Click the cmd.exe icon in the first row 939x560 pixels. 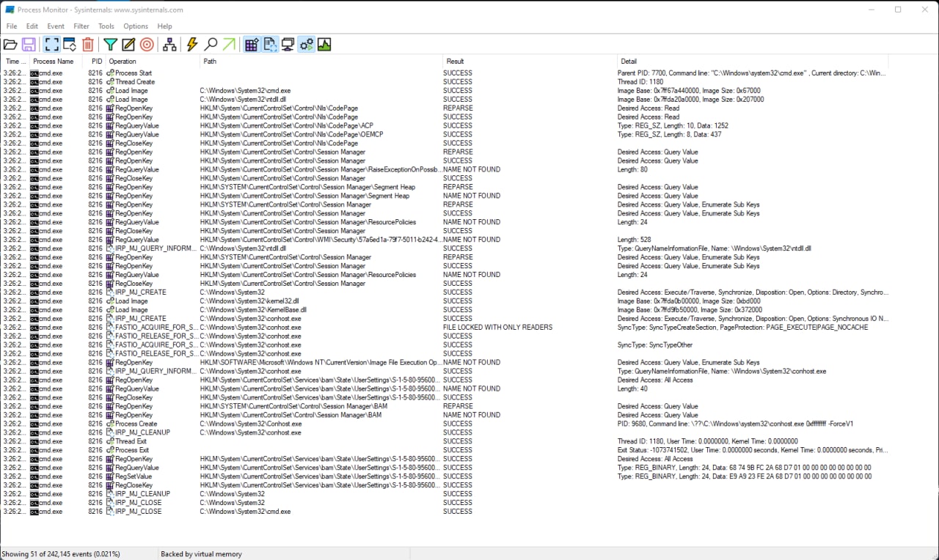tap(34, 73)
